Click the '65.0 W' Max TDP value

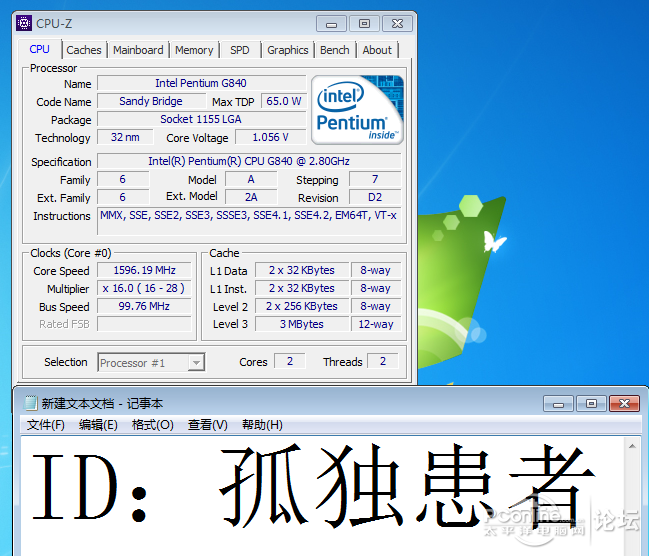(x=284, y=101)
